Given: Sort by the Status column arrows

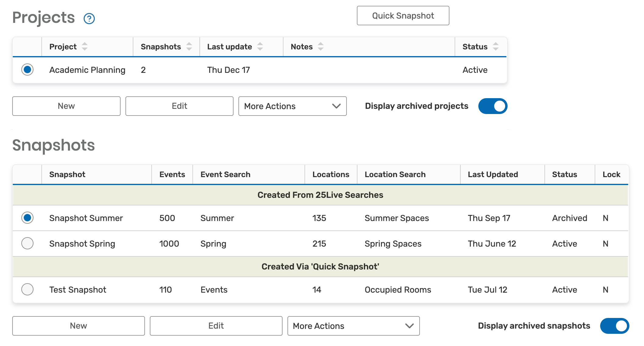Looking at the screenshot, I should click(x=496, y=47).
